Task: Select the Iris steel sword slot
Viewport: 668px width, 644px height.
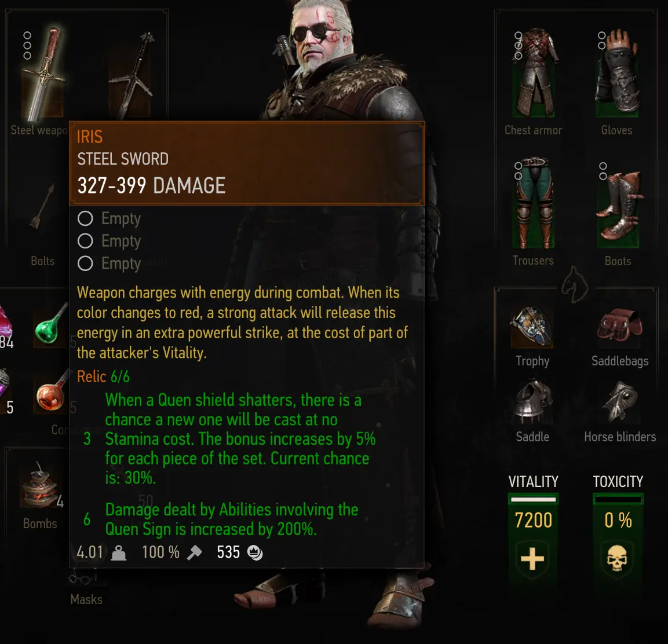Action: tap(43, 74)
